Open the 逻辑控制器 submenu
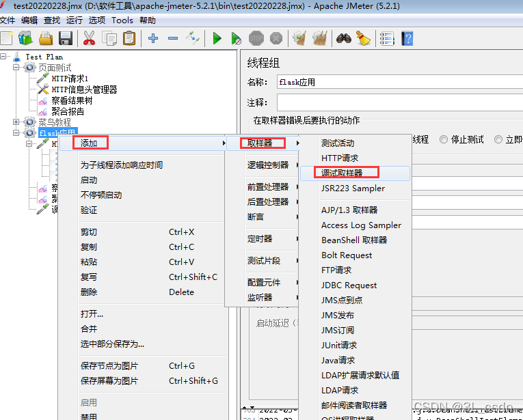The height and width of the screenshot is (420, 523). point(263,165)
